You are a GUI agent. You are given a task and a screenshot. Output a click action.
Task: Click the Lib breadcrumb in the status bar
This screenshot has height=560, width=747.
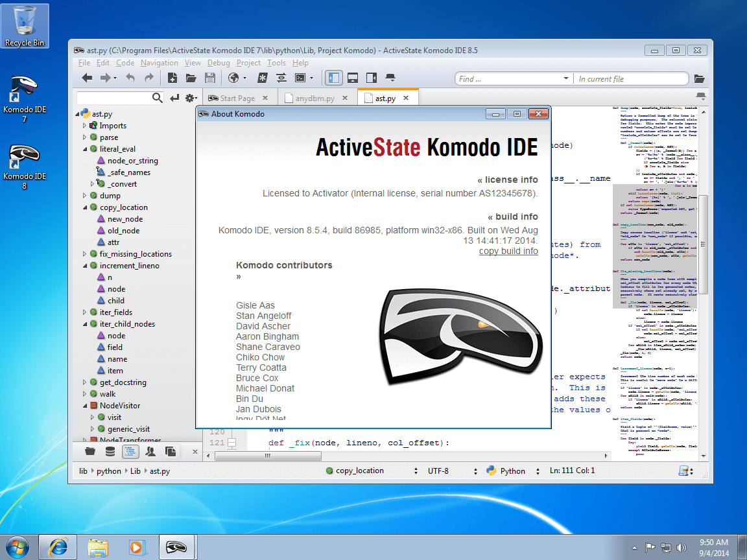(x=136, y=471)
